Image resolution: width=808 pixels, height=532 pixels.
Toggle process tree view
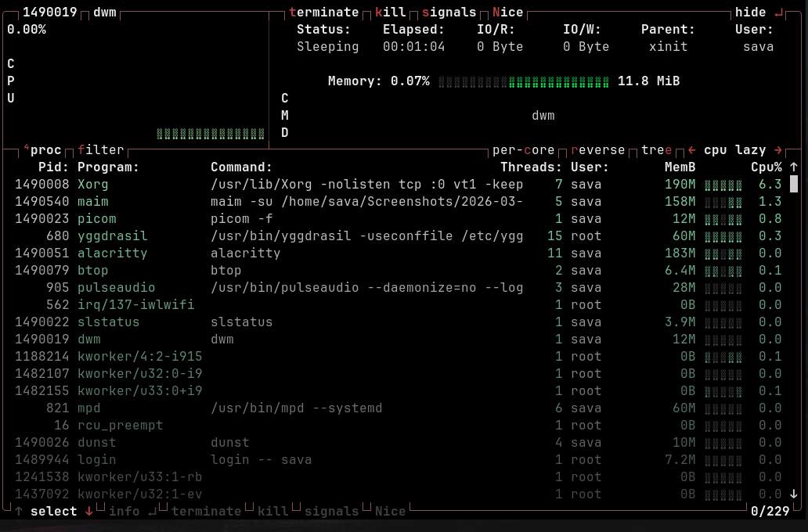pos(656,150)
